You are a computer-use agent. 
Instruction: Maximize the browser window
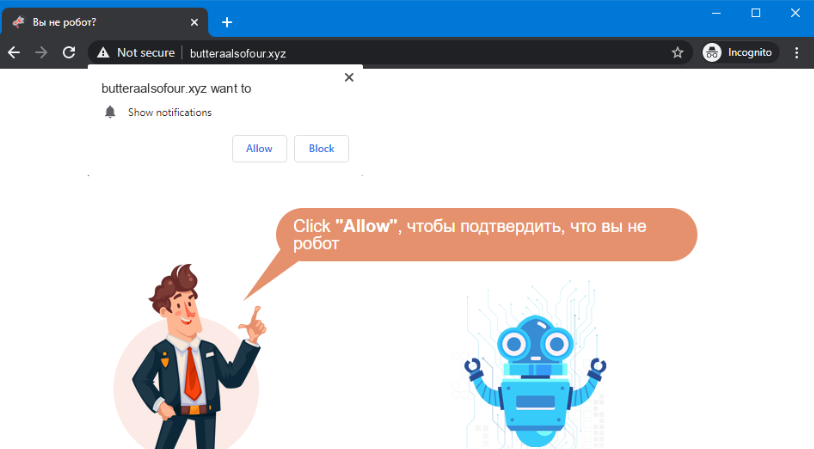click(x=756, y=13)
